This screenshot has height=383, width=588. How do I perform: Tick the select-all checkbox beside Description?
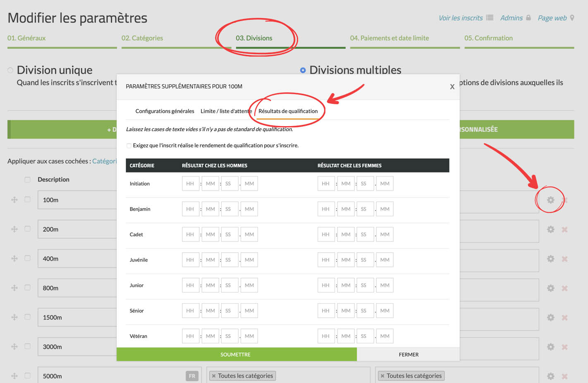pos(27,180)
